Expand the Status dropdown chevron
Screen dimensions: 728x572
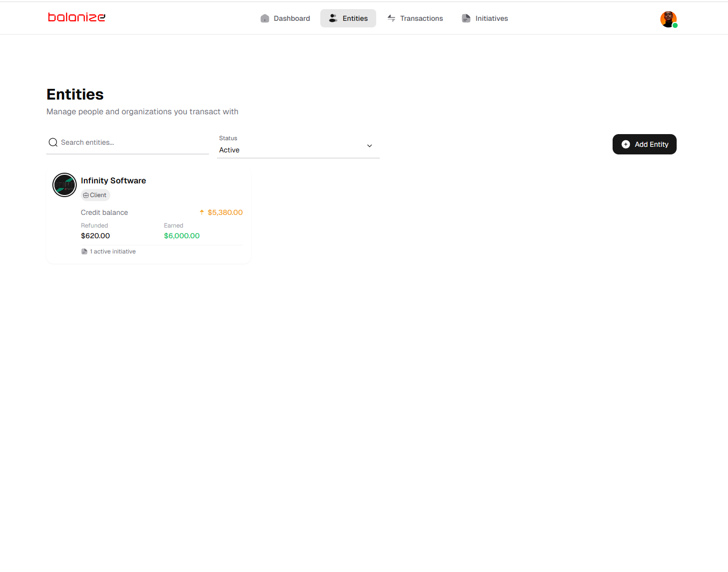click(370, 146)
